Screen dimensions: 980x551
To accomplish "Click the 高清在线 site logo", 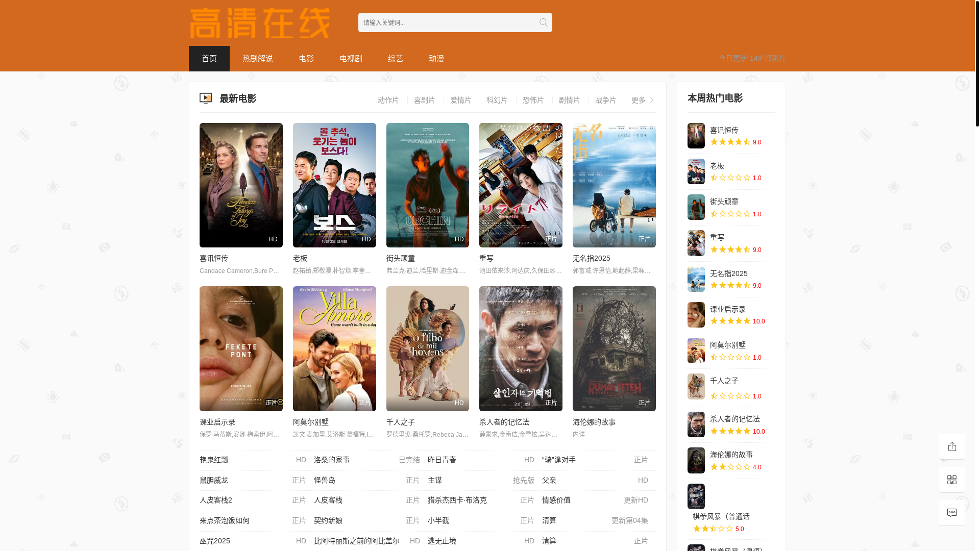I will pos(260,23).
